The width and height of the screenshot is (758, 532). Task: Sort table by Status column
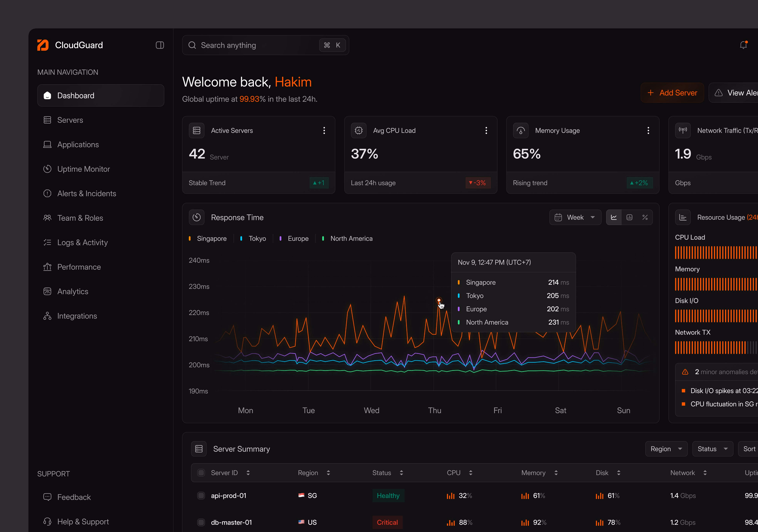[401, 473]
